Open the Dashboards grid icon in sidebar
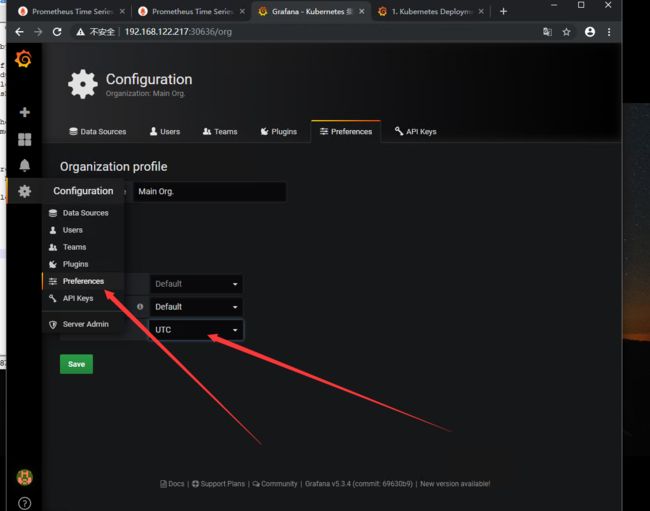 click(24, 139)
